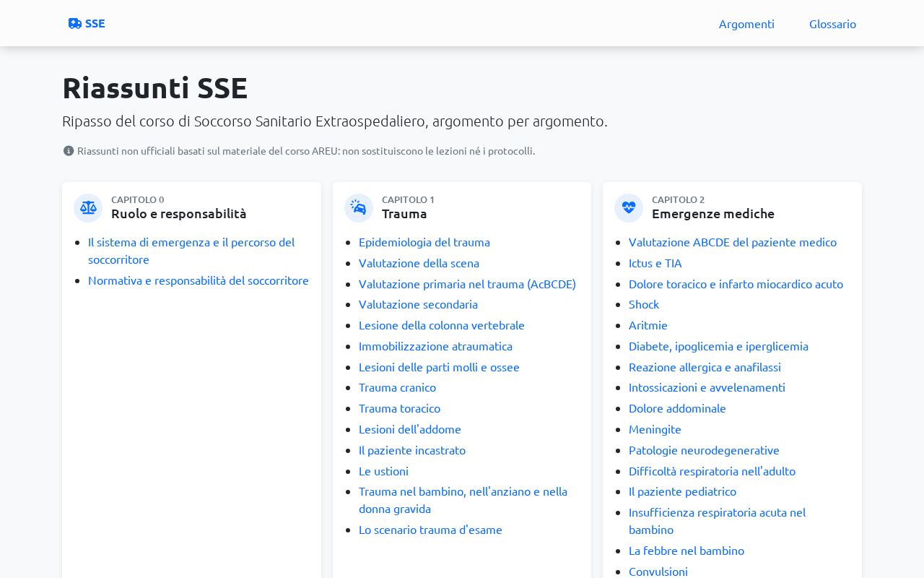
Task: Open the Glossario menu item
Action: click(832, 24)
